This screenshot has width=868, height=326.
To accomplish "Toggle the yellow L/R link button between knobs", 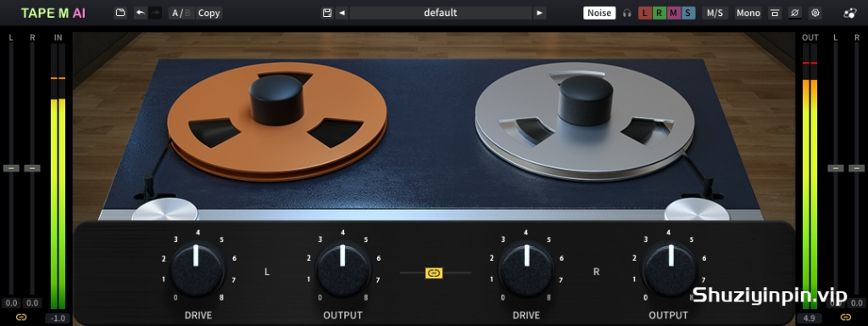I will point(434,273).
